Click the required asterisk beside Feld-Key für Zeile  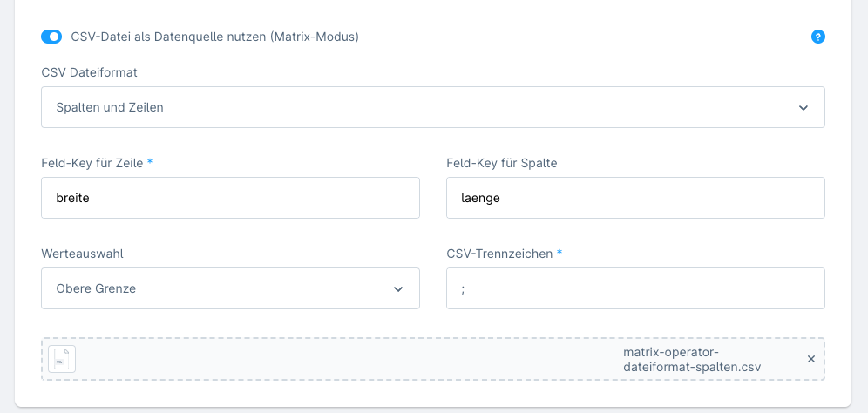point(150,163)
